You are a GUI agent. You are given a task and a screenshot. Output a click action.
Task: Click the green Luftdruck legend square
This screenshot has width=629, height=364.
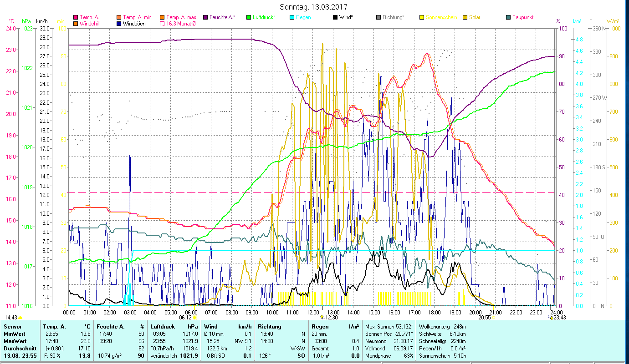tap(249, 17)
